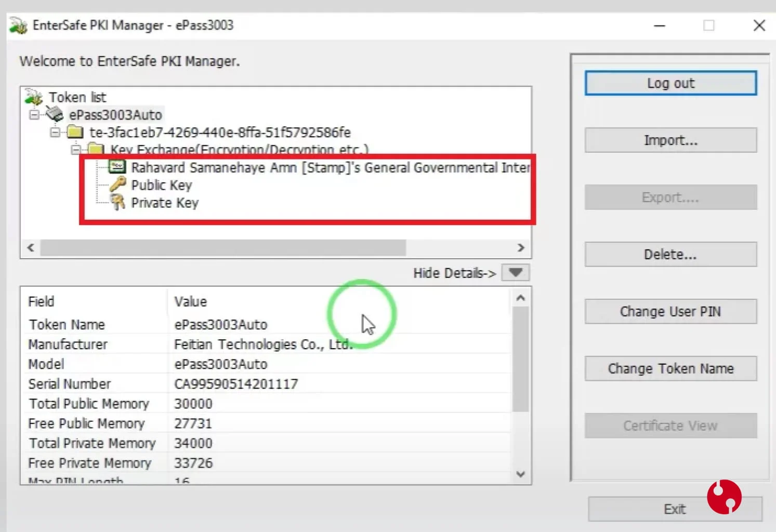The width and height of the screenshot is (776, 532).
Task: Select the Token list root icon
Action: (34, 97)
